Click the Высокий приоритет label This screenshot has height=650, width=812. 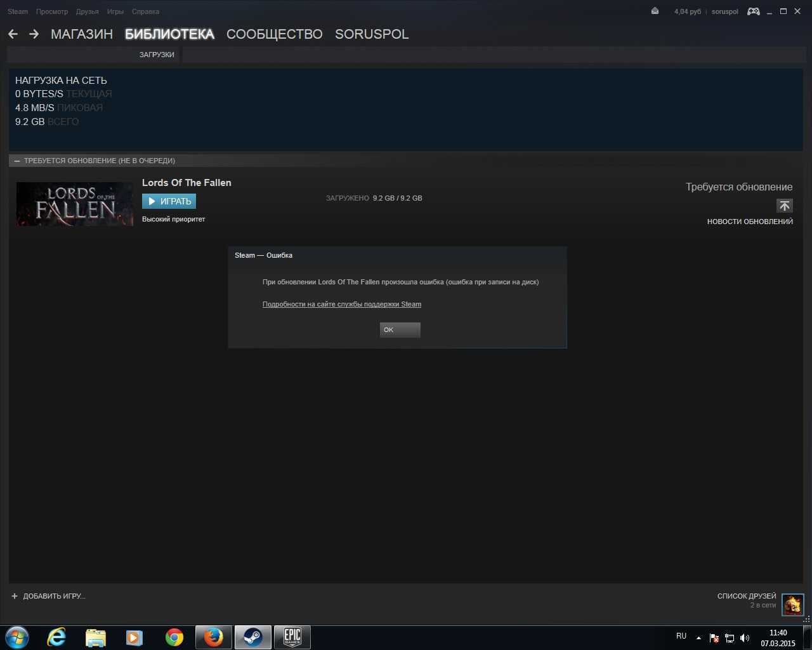pyautogui.click(x=174, y=219)
